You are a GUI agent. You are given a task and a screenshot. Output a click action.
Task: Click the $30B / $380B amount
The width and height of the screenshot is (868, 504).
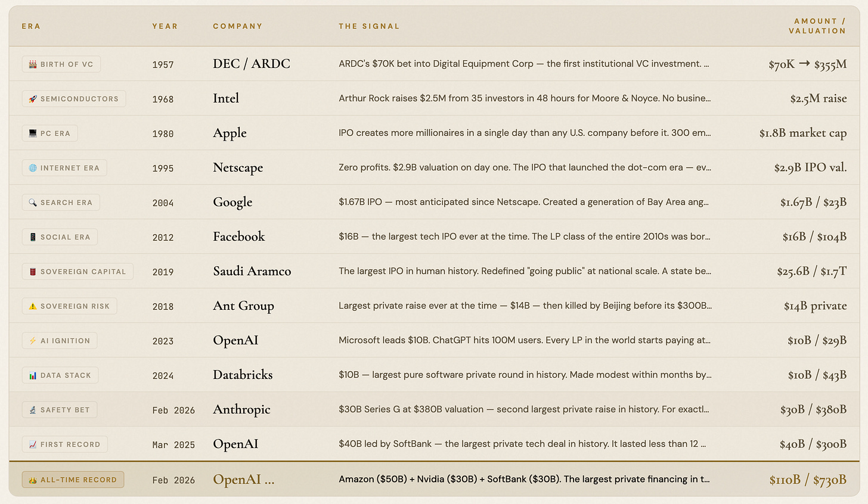(x=814, y=410)
